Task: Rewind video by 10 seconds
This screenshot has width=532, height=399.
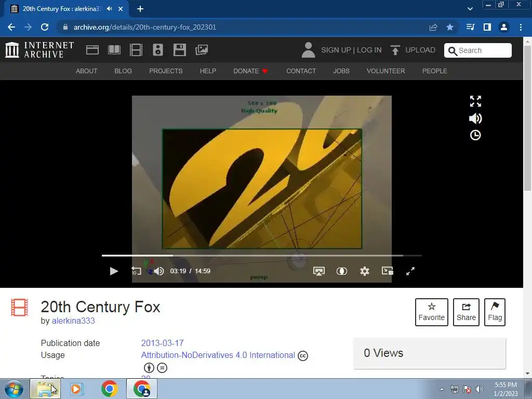Action: pos(136,271)
